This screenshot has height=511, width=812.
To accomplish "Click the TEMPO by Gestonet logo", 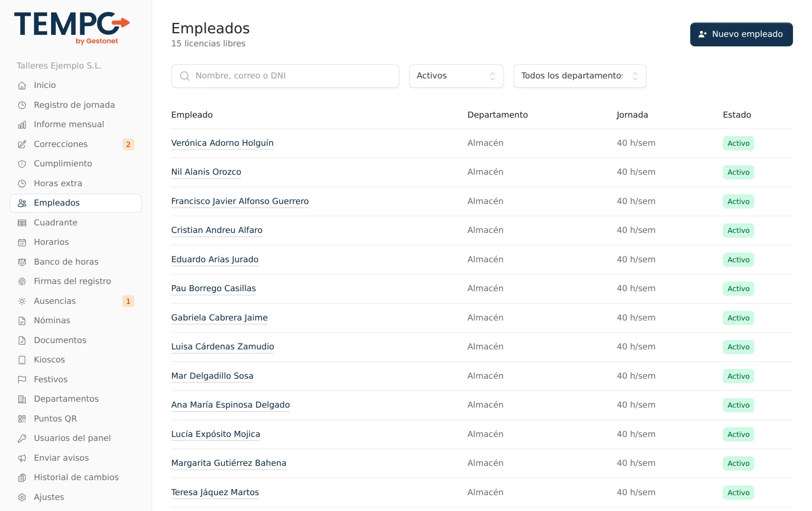I will (x=72, y=28).
